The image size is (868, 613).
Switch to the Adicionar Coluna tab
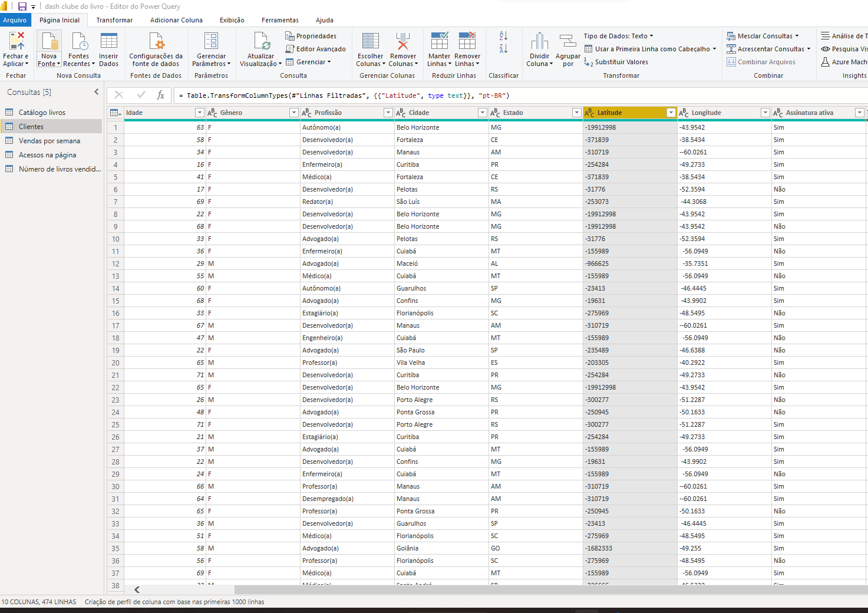click(x=176, y=20)
